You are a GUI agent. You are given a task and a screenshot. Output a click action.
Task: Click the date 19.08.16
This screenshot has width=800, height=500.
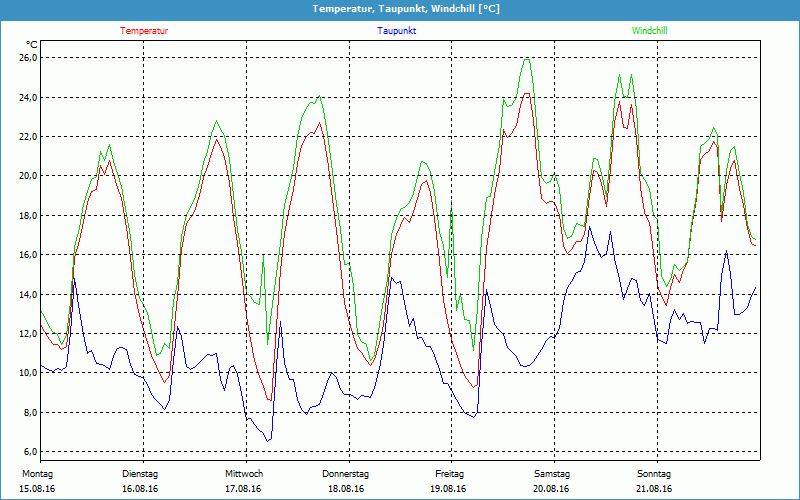448,489
